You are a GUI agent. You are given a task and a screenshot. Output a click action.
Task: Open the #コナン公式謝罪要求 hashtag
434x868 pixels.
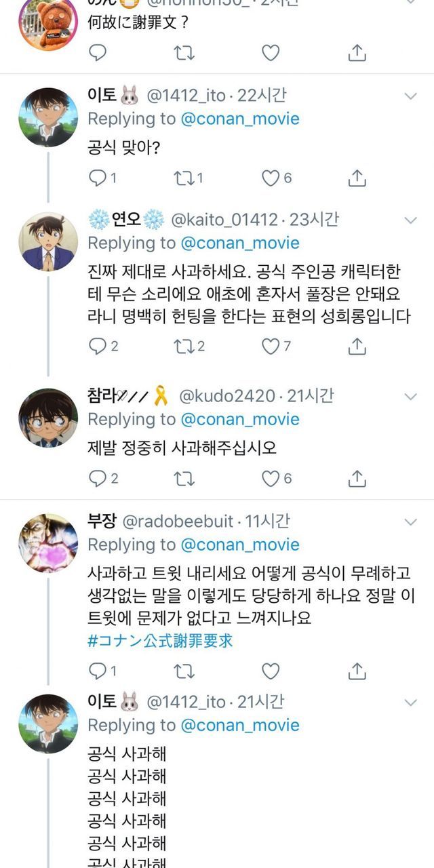tap(160, 640)
